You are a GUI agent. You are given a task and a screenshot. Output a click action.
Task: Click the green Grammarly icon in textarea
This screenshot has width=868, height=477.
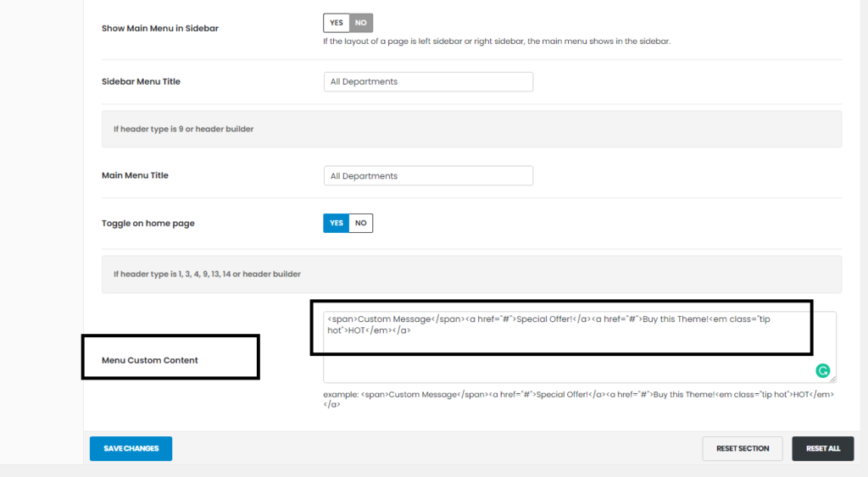tap(821, 370)
